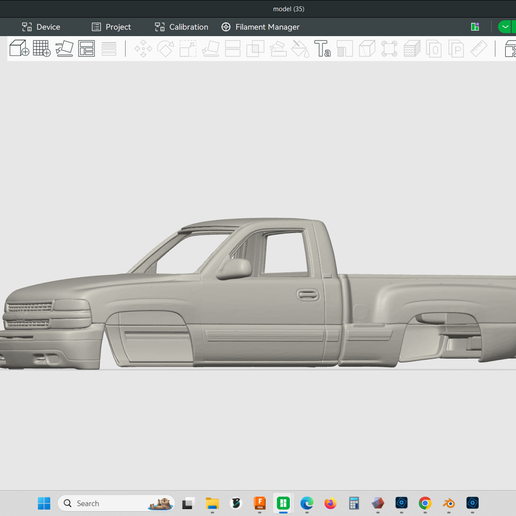The image size is (516, 516).
Task: Click the Add model cube icon
Action: (x=19, y=48)
